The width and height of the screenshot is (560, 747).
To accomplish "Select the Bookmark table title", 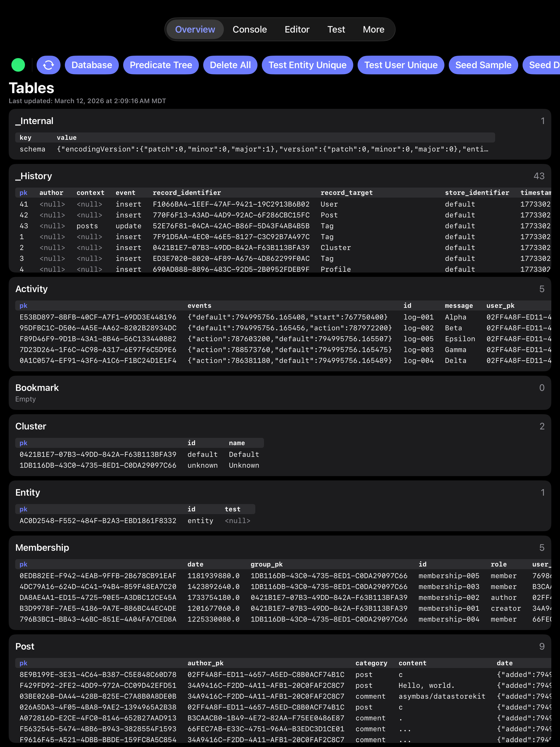I will [37, 388].
